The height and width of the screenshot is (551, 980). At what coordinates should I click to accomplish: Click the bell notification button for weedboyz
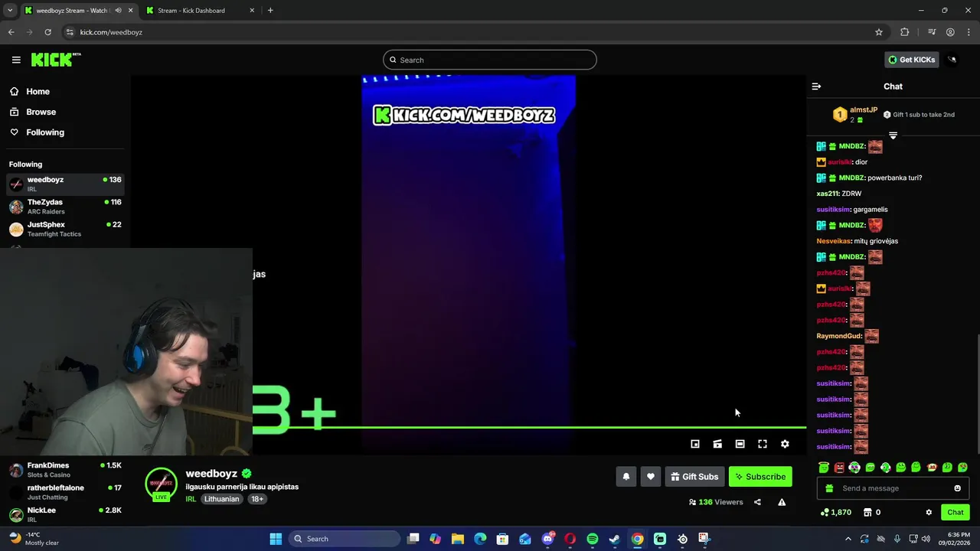[x=626, y=477]
